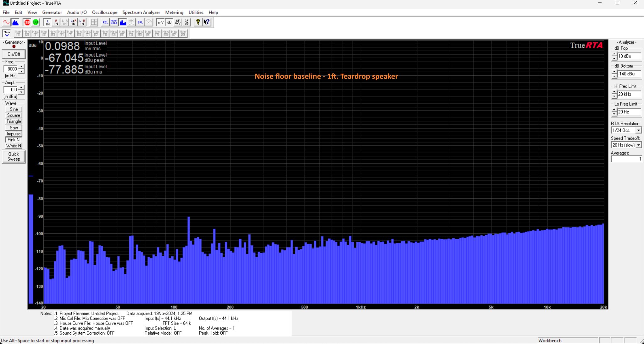Click the CF dB crest factor icon
The image size is (644, 344).
186,22
